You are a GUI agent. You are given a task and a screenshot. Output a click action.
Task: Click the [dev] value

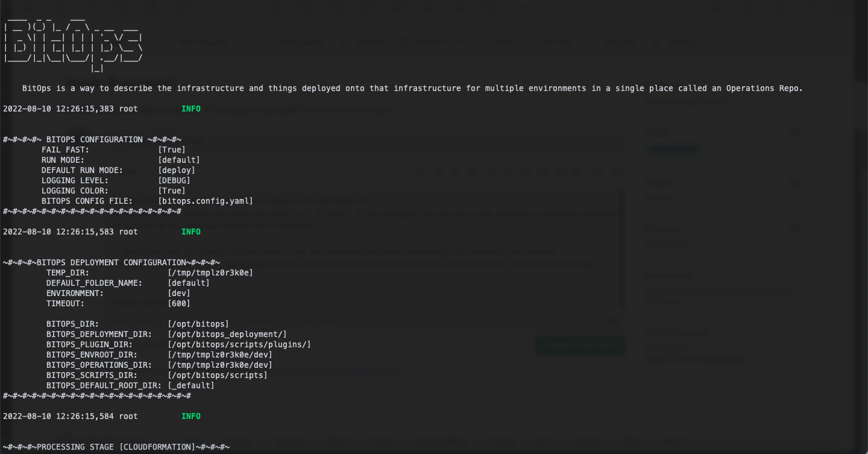[x=179, y=293]
